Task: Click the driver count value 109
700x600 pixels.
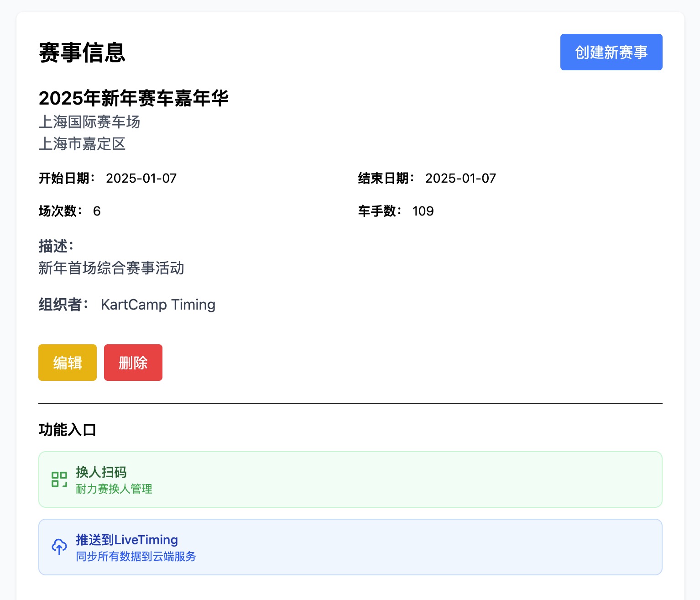Action: [x=423, y=211]
